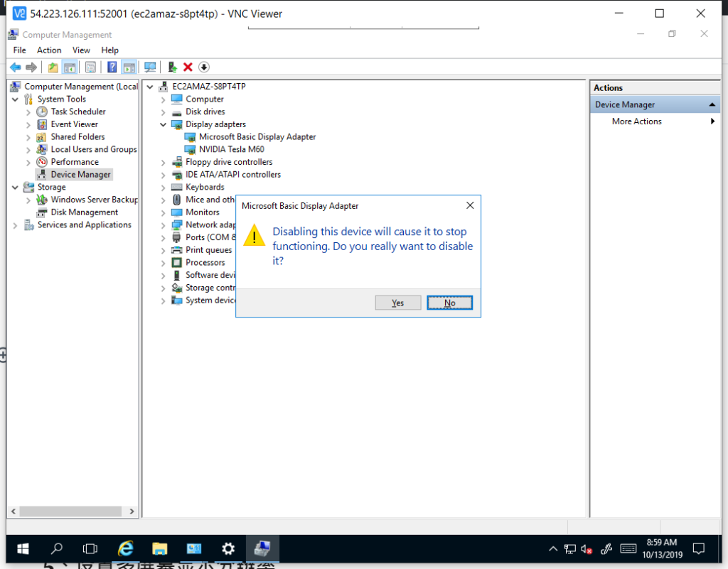Open the View menu
The height and width of the screenshot is (569, 728).
pyautogui.click(x=81, y=50)
